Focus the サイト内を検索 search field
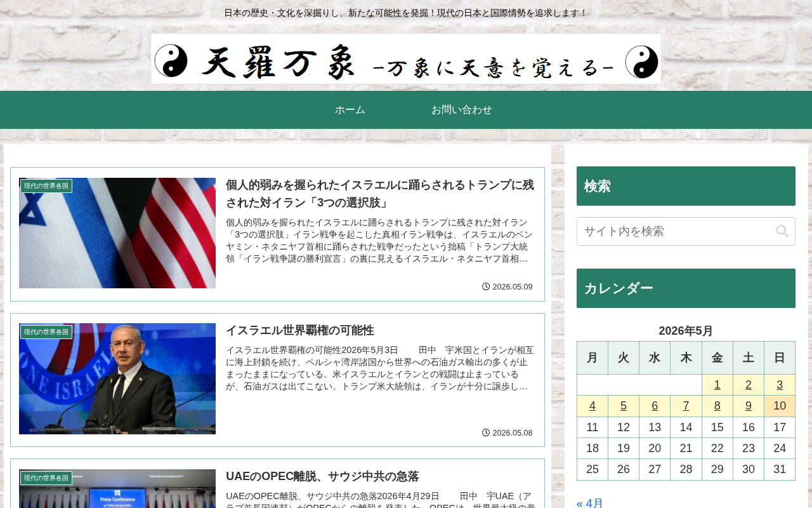This screenshot has height=508, width=812. click(x=686, y=231)
